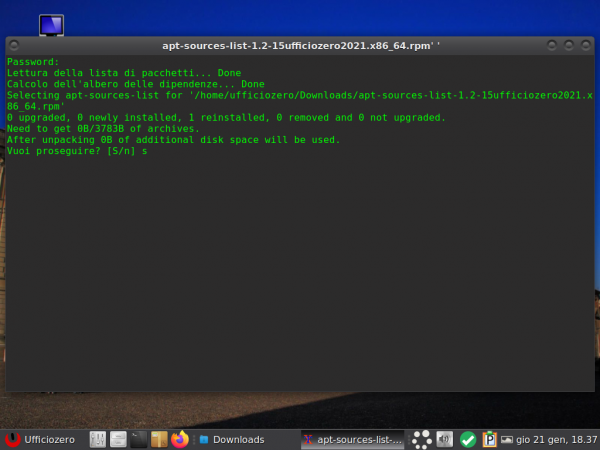600x450 pixels.
Task: Click the terminal window's left menu button
Action: point(14,46)
